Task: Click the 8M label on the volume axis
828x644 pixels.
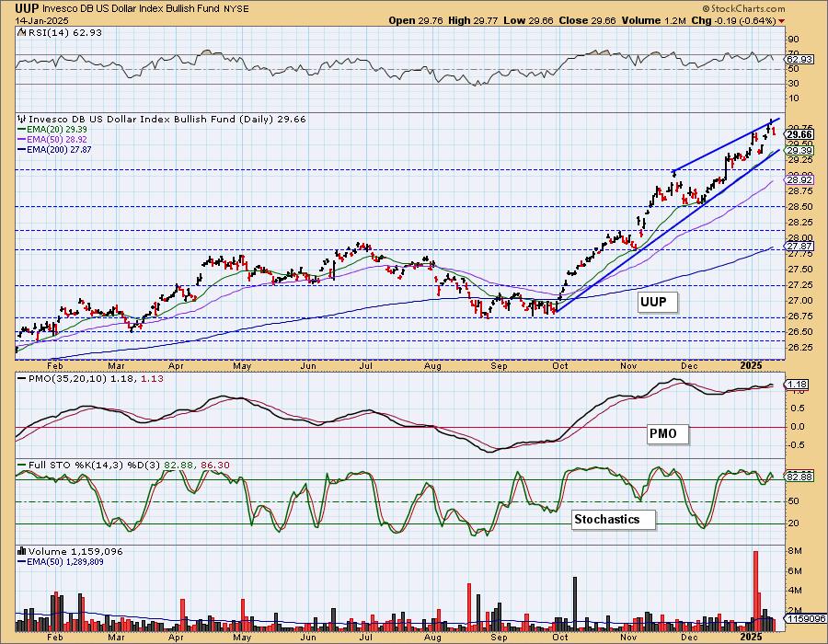Action: [x=796, y=551]
